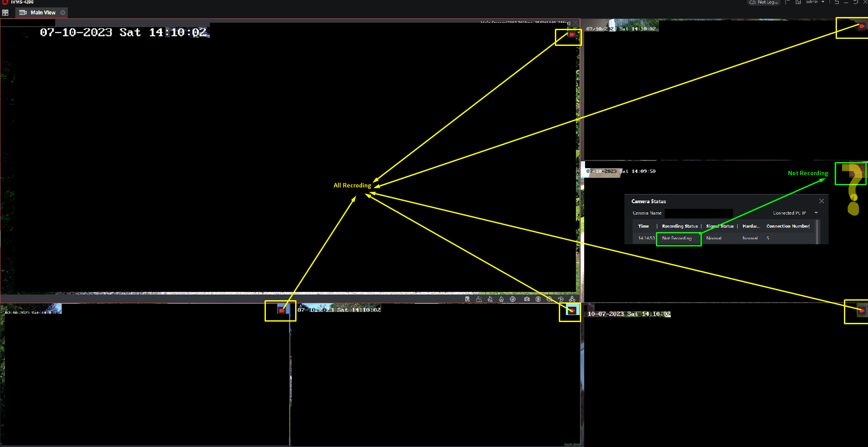Screen dimensions: 868x447
Task: Open digital zoom magnifier tool
Action: (550, 299)
